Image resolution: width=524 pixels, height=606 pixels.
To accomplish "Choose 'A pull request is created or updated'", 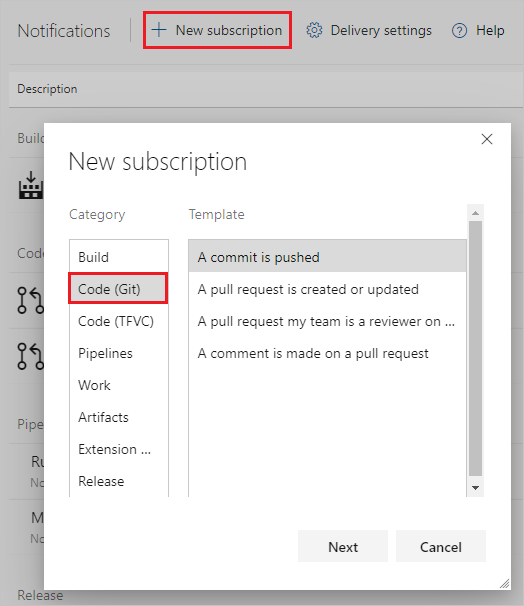I will (x=327, y=289).
